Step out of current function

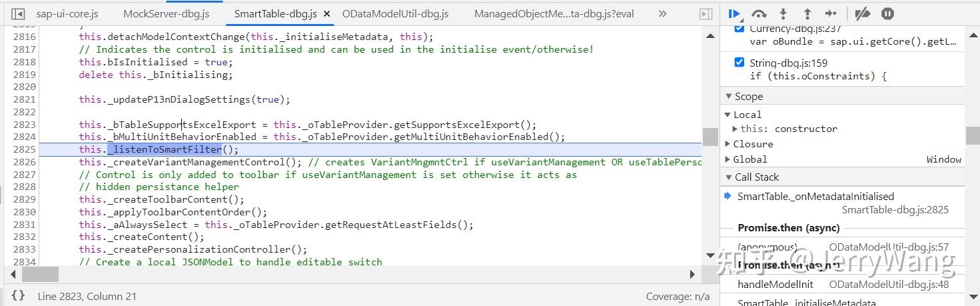pos(807,13)
